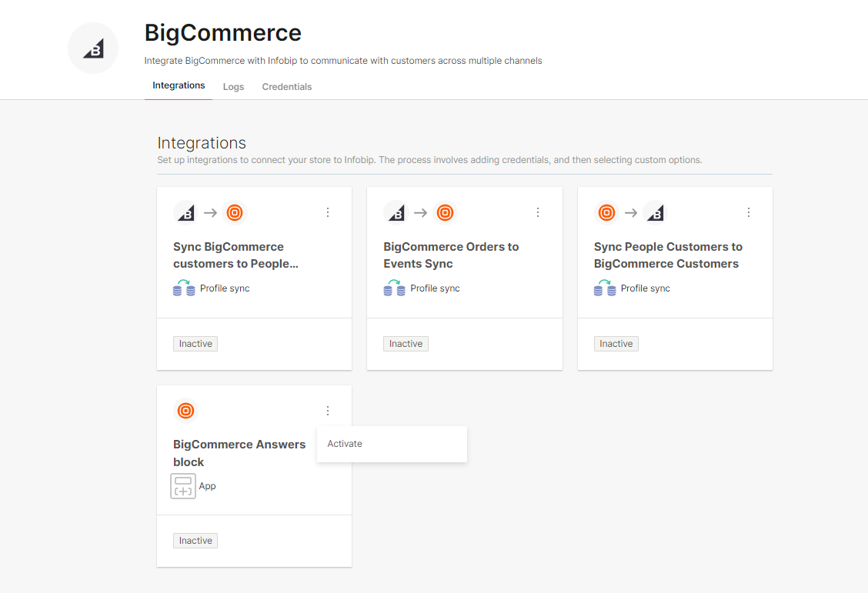Image resolution: width=868 pixels, height=593 pixels.
Task: Click the App block icon on the Answers card
Action: 183,486
